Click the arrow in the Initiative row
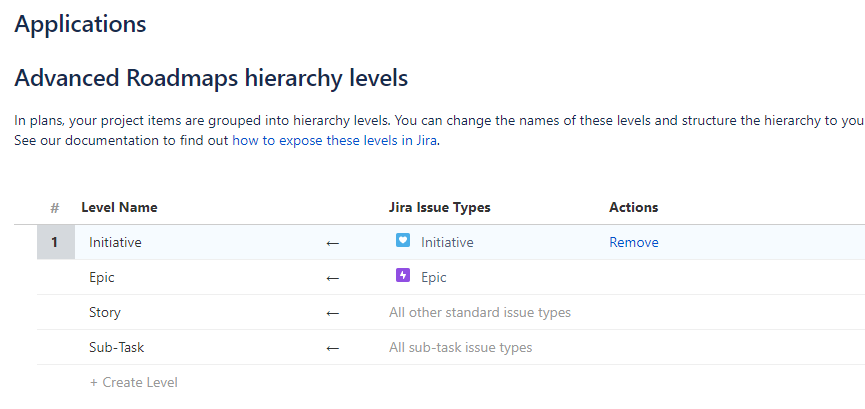The height and width of the screenshot is (409, 865). pos(333,242)
